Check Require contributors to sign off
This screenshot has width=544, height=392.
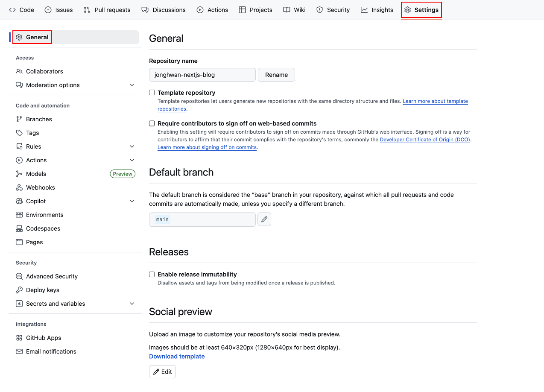tap(152, 123)
